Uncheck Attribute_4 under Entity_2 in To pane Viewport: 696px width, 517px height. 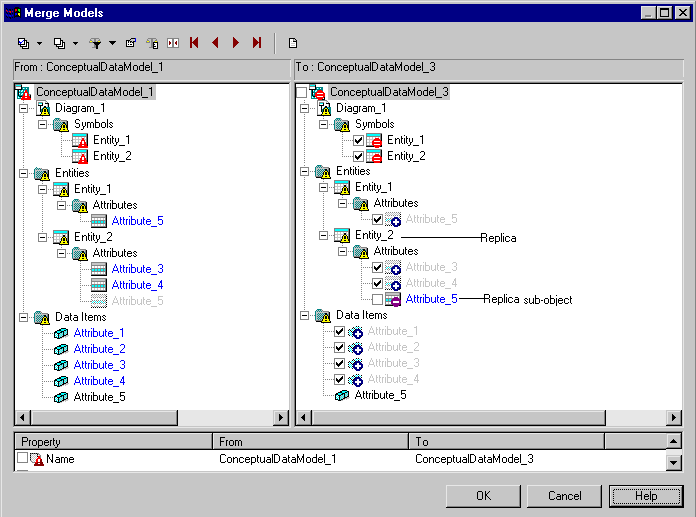(378, 284)
